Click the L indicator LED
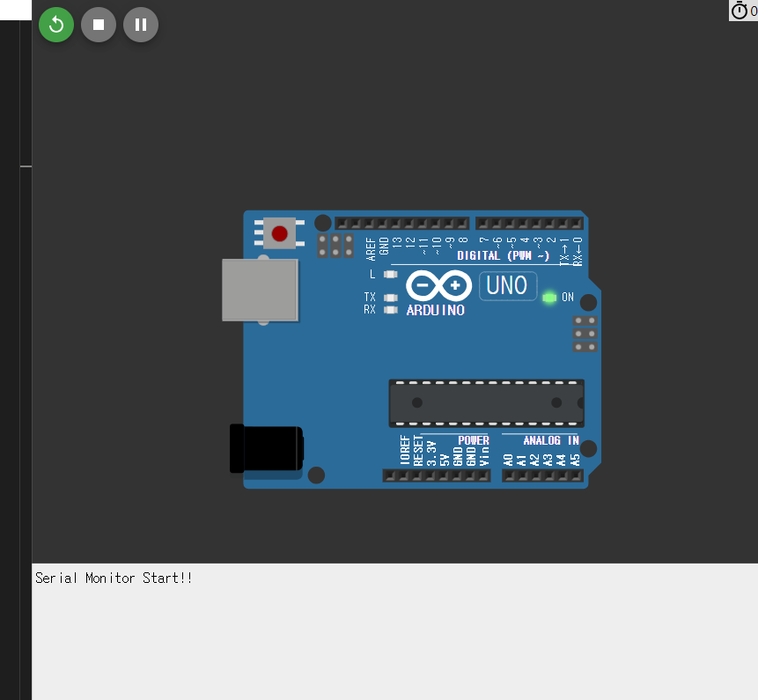Image resolution: width=758 pixels, height=700 pixels. tap(391, 275)
